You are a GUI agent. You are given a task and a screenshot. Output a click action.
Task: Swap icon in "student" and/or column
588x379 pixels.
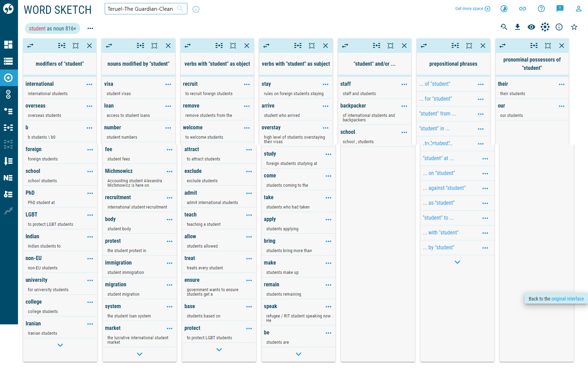pos(345,46)
